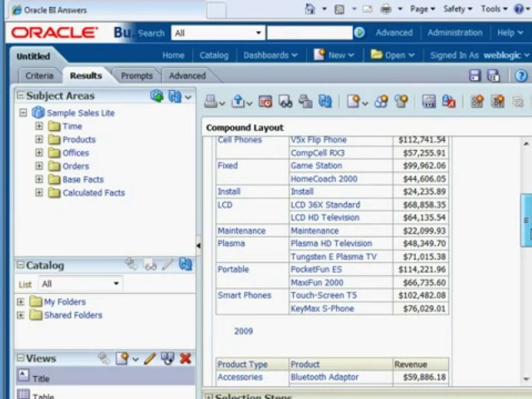The width and height of the screenshot is (532, 399).
Task: Expand My Folders in the Catalog pane
Action: [x=21, y=301]
